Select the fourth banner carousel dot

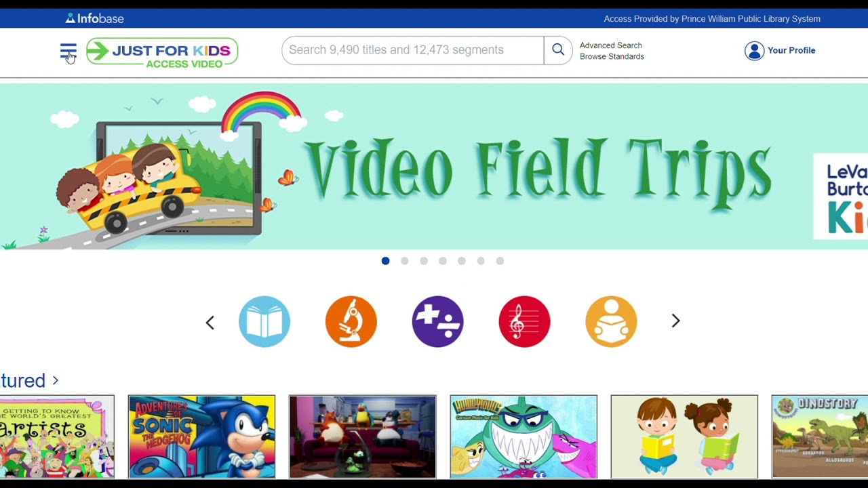443,261
